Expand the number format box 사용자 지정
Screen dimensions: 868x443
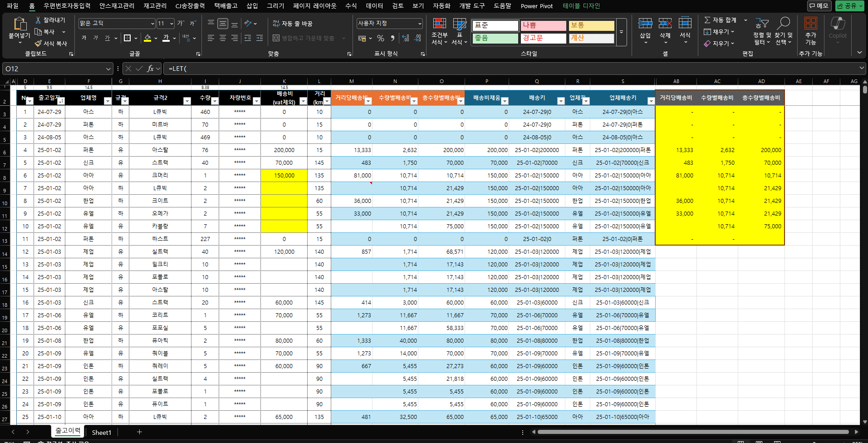[x=419, y=24]
